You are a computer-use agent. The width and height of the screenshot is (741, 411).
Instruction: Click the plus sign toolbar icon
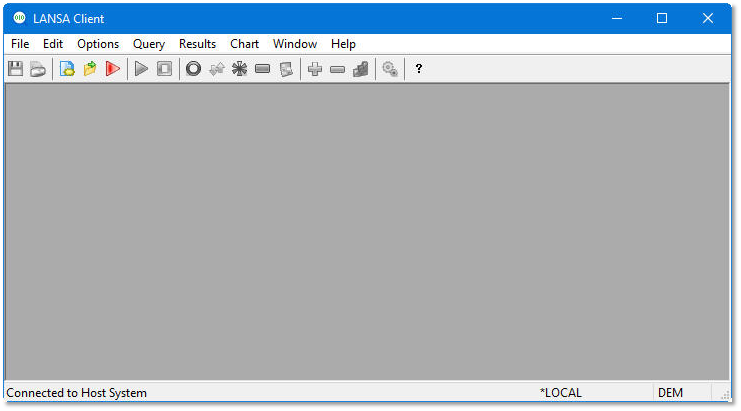(315, 69)
